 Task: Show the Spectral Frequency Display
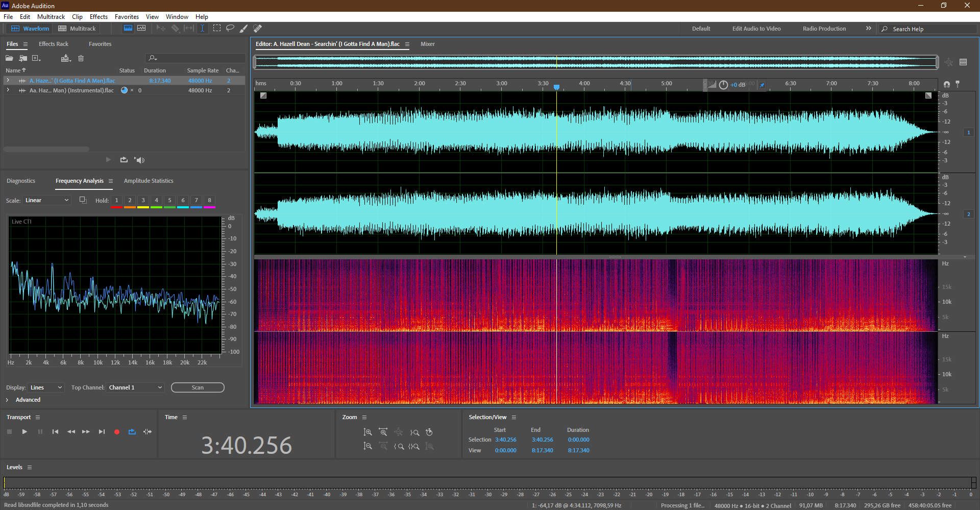tap(128, 28)
